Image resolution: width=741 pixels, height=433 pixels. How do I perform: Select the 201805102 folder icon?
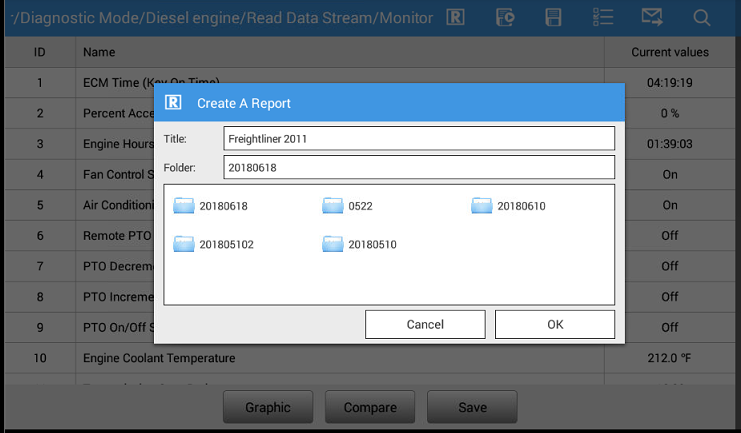pos(184,244)
